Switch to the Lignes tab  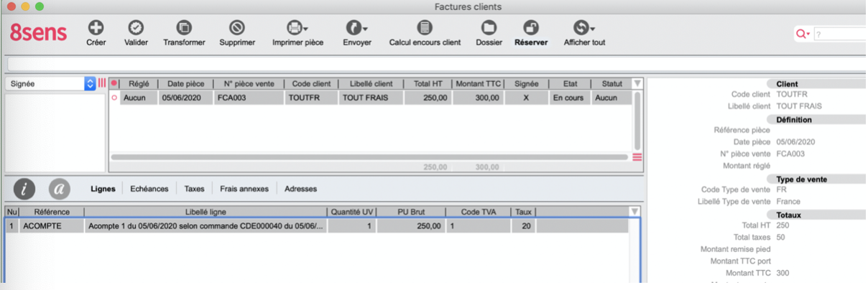point(103,189)
